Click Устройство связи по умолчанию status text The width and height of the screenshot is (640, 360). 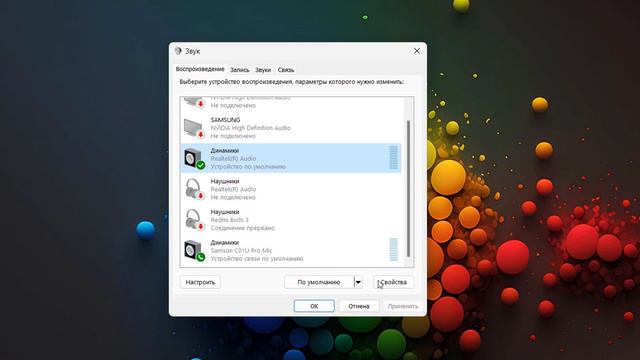point(257,258)
